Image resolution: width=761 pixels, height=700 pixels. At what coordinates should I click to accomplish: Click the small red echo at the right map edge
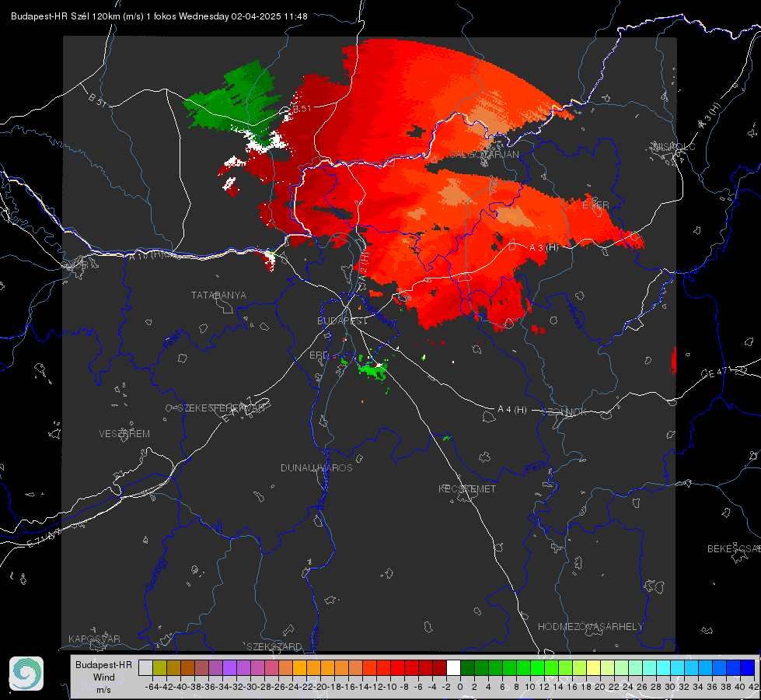pyautogui.click(x=674, y=361)
